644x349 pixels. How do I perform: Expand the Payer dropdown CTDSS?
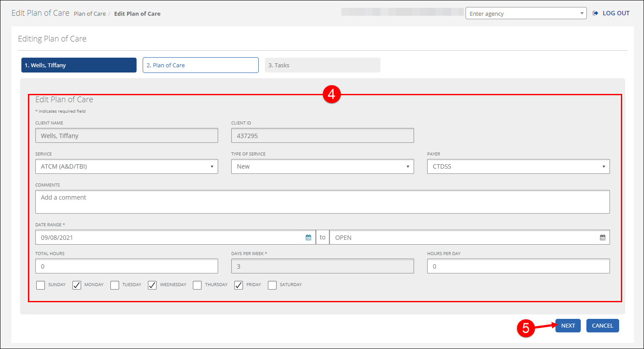[x=518, y=166]
